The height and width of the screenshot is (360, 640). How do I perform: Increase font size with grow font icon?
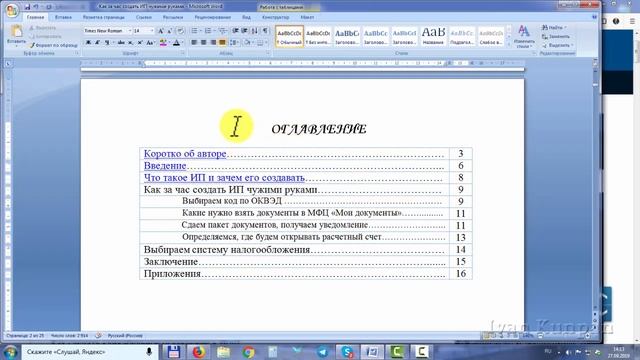pyautogui.click(x=160, y=31)
